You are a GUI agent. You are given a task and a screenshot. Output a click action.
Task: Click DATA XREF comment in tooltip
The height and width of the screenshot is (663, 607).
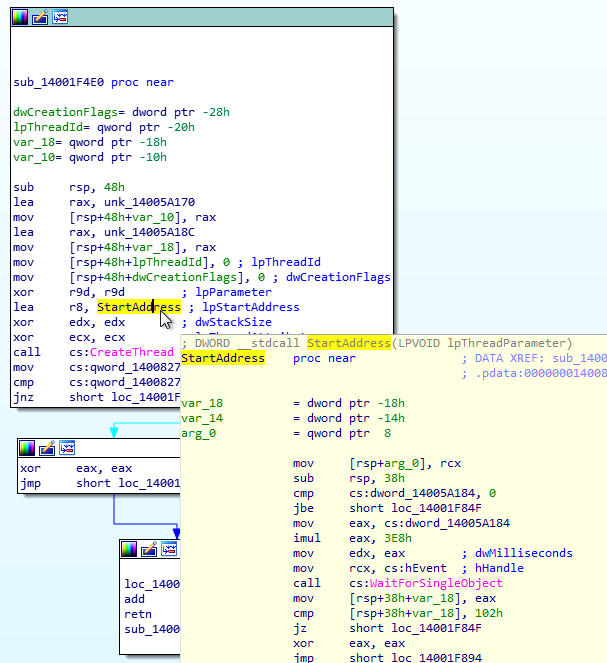534,358
